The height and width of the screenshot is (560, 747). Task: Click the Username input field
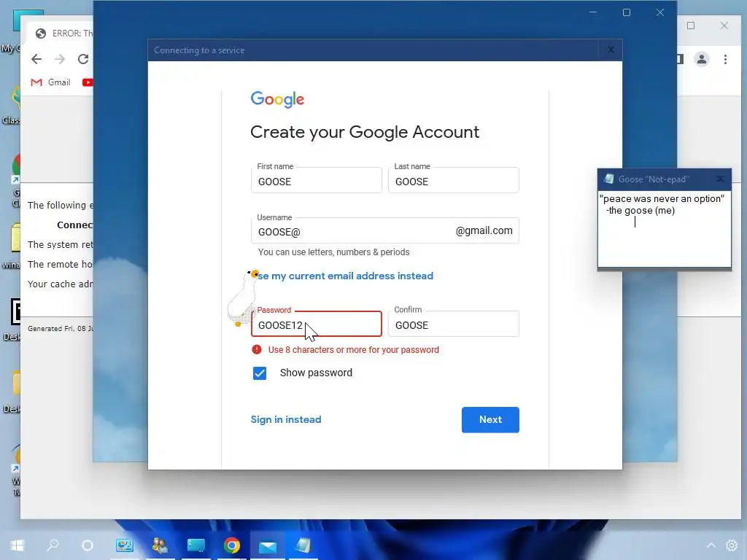385,231
